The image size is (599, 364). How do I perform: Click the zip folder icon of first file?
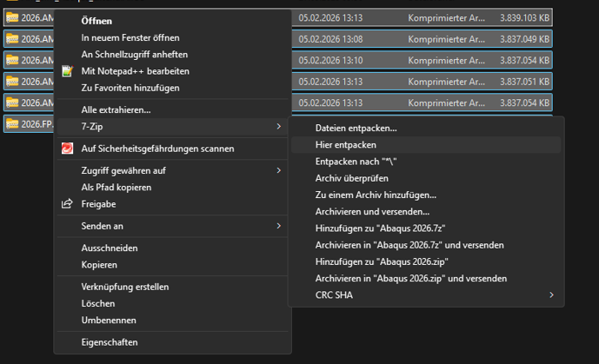pos(12,16)
